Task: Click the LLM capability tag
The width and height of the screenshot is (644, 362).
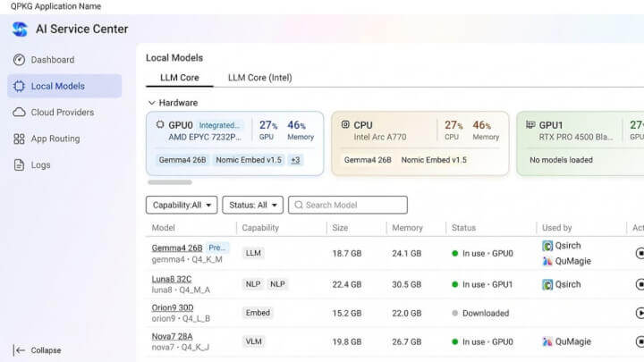Action: click(x=253, y=253)
